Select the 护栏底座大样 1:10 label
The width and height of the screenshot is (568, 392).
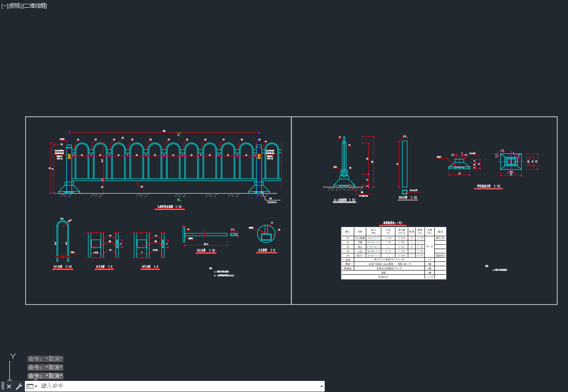click(489, 187)
